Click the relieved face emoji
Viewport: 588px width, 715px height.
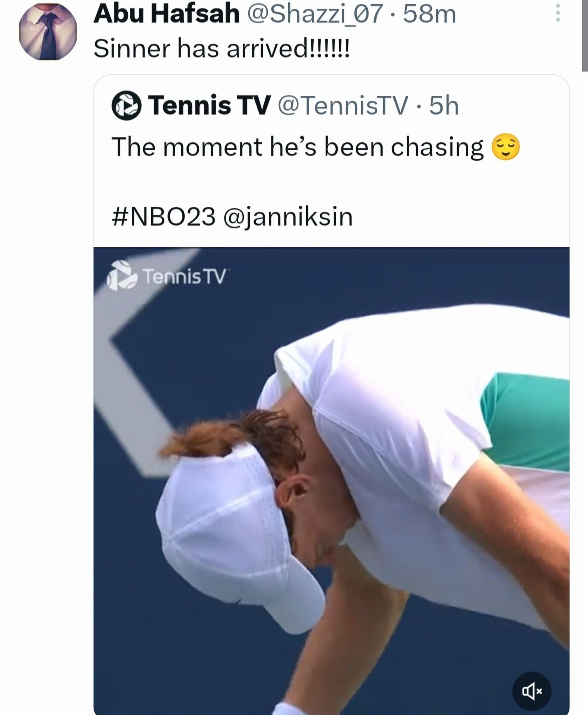pyautogui.click(x=505, y=147)
